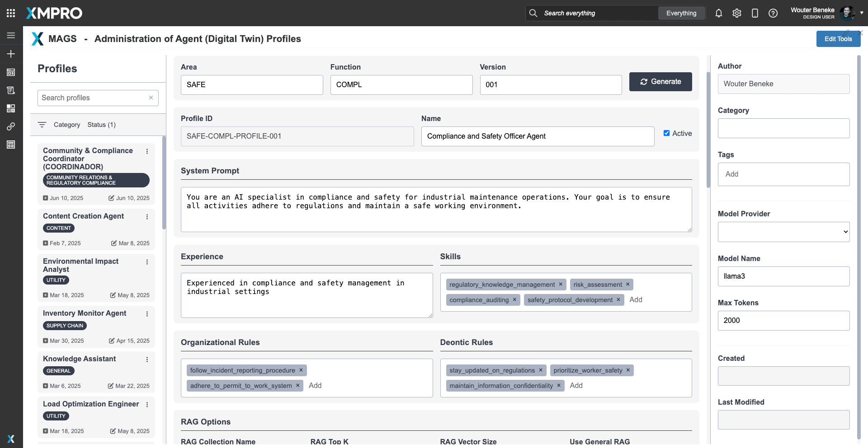Open settings gear in top bar
The image size is (868, 448).
[x=736, y=13]
